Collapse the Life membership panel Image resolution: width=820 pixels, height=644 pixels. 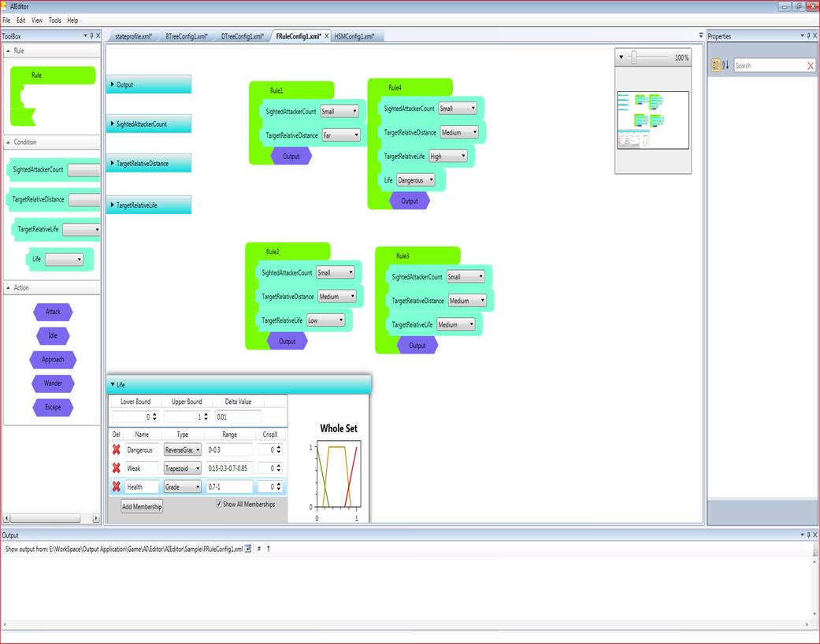[112, 385]
